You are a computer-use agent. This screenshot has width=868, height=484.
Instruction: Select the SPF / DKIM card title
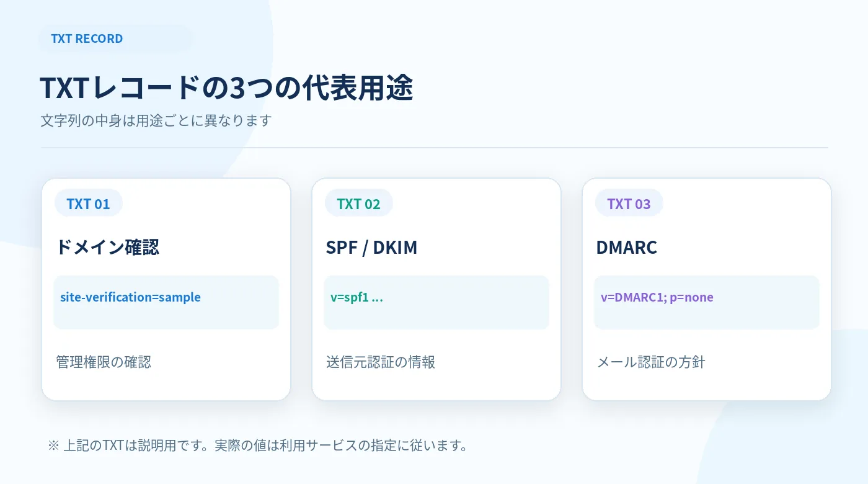[x=371, y=247]
